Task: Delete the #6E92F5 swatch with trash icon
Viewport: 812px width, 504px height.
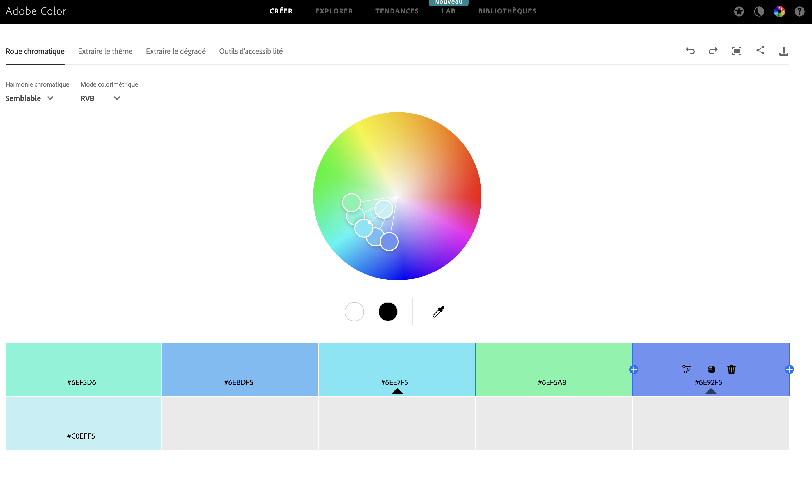Action: coord(731,369)
